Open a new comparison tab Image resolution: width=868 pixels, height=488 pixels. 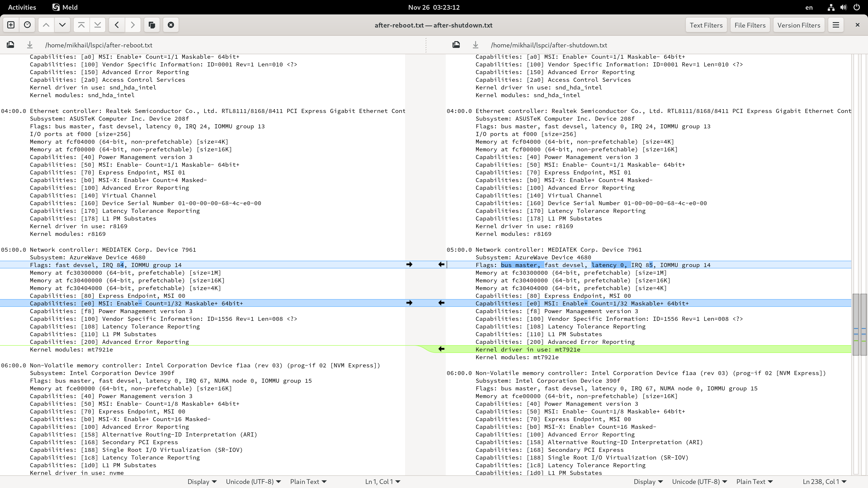pyautogui.click(x=11, y=25)
